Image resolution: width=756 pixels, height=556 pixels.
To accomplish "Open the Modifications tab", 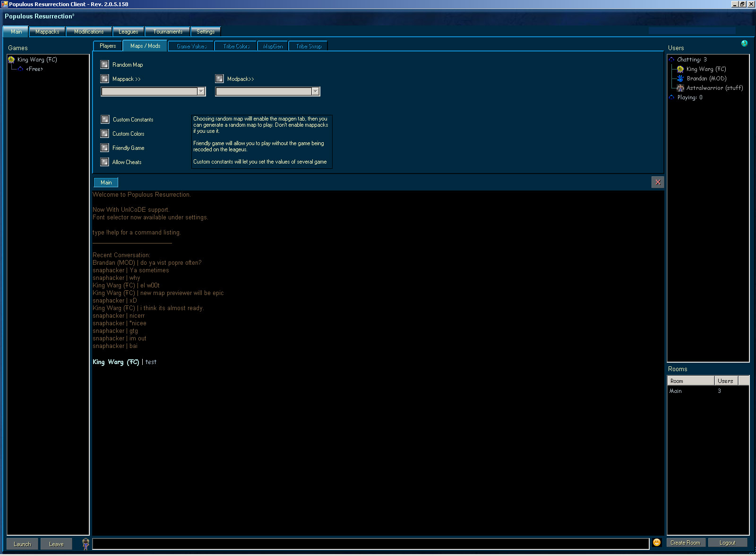I will click(x=89, y=32).
